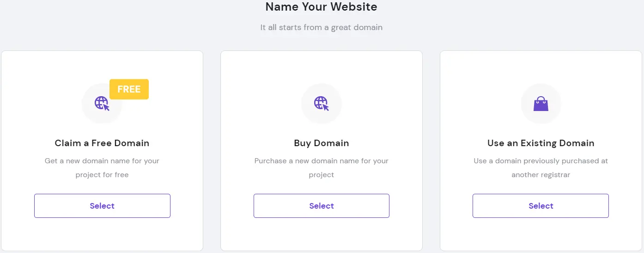
Task: Click blank space beneath Select in existing domain card
Action: pyautogui.click(x=541, y=234)
